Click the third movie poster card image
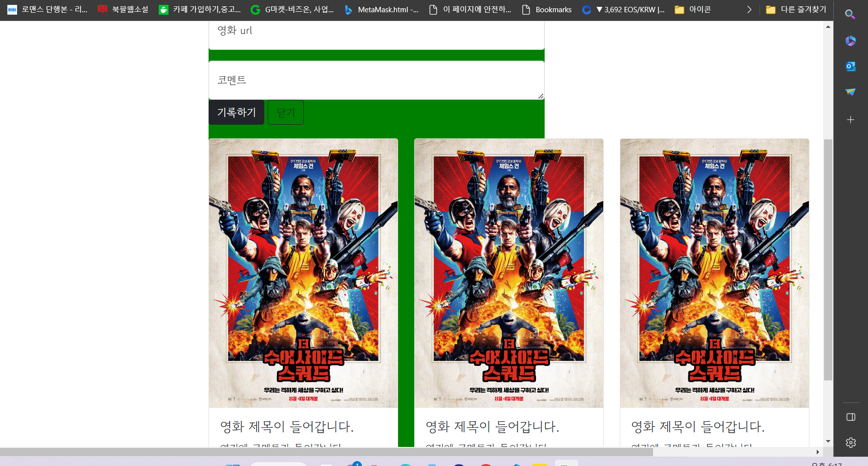 point(715,273)
